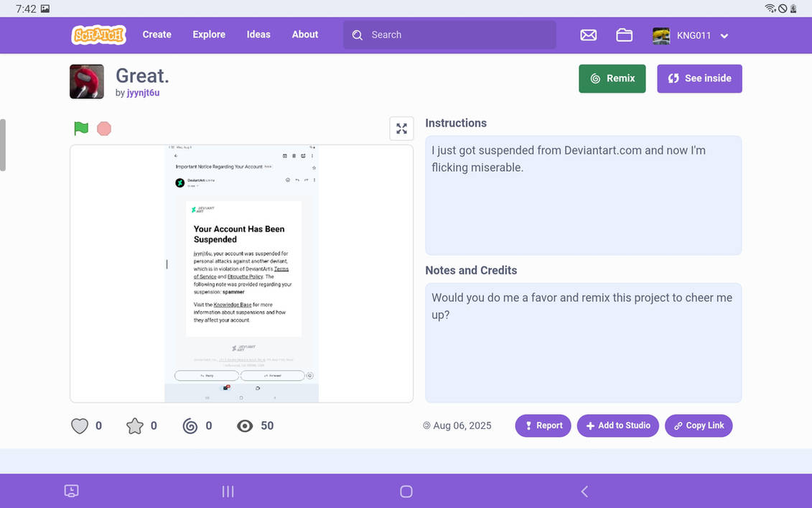Click the See inside button
This screenshot has height=508, width=812.
tap(699, 79)
